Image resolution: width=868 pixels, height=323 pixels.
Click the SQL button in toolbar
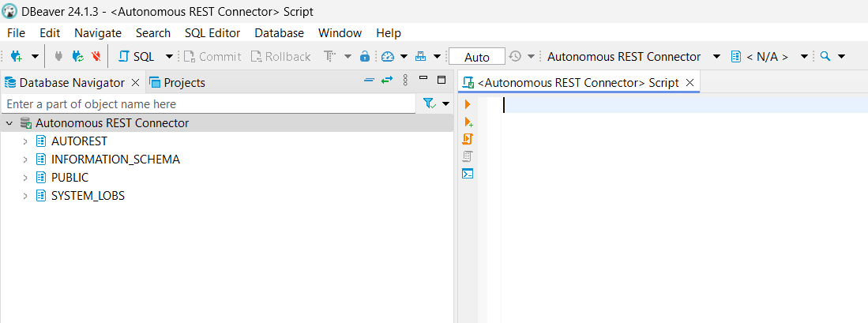136,57
